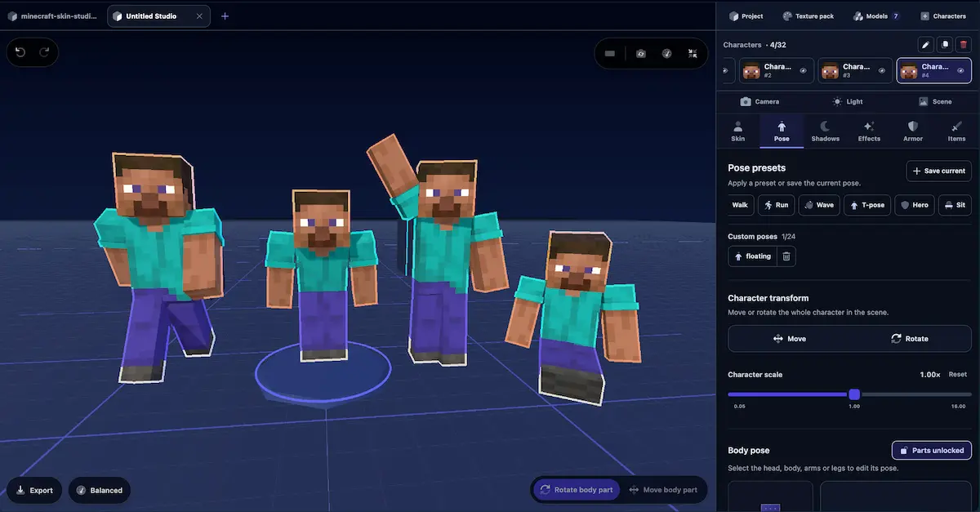The height and width of the screenshot is (512, 980).
Task: Apply the Sit pose preset
Action: (x=955, y=205)
